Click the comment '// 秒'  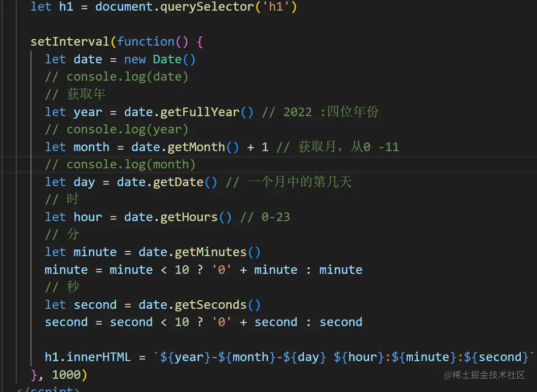coord(62,287)
